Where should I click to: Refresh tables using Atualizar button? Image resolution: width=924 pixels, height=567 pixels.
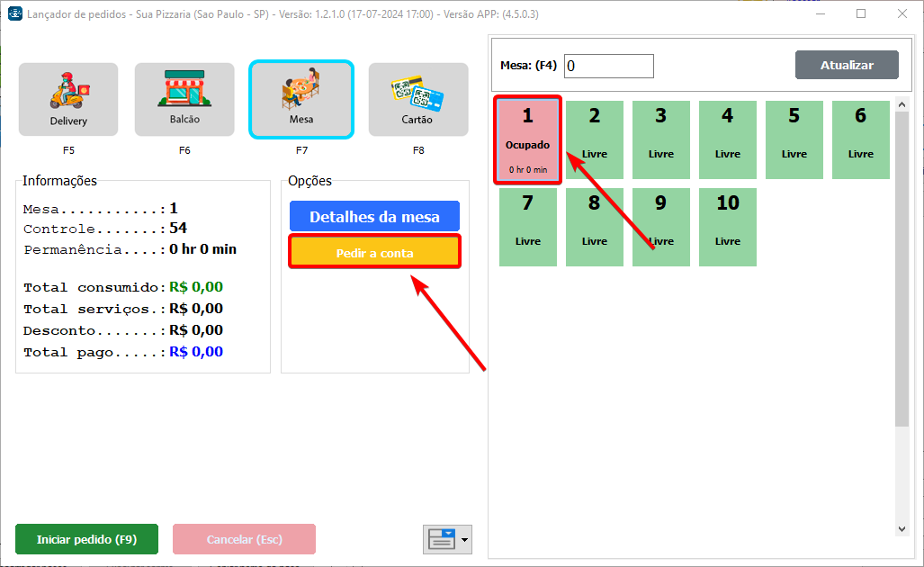pos(846,66)
